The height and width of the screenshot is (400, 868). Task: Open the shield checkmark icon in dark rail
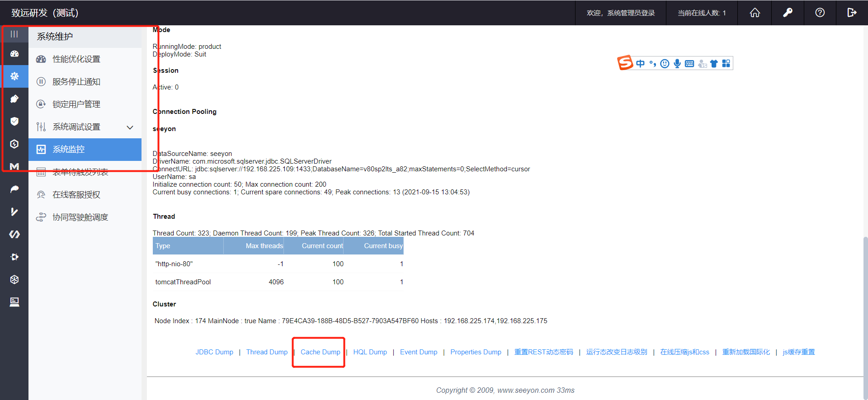pyautogui.click(x=14, y=121)
